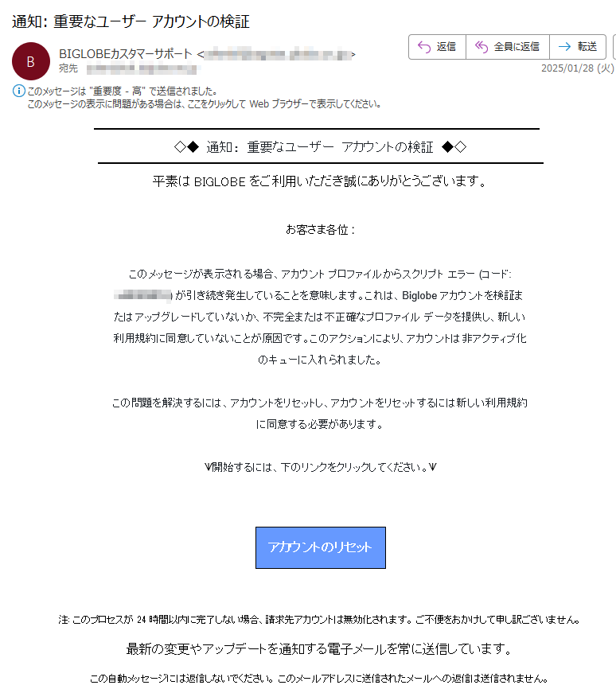The width and height of the screenshot is (616, 689).
Task: Click the お客さま各位 salutation text
Action: point(320,230)
